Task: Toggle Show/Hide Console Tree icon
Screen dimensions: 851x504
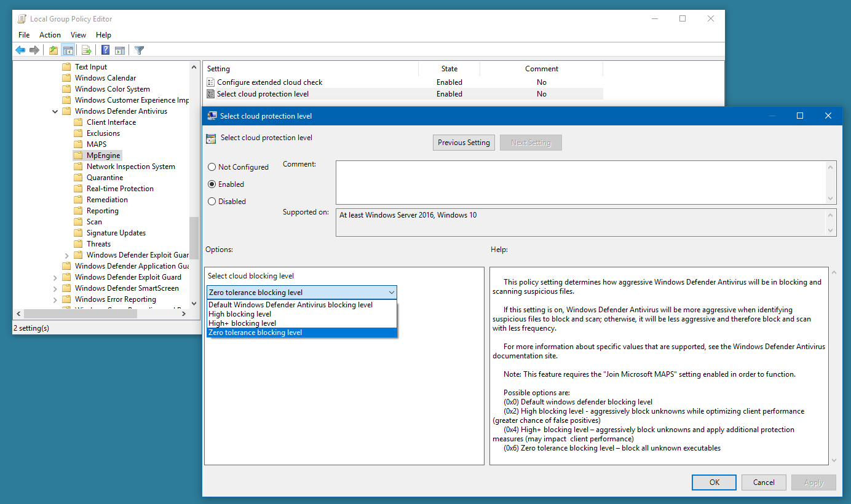Action: point(68,50)
